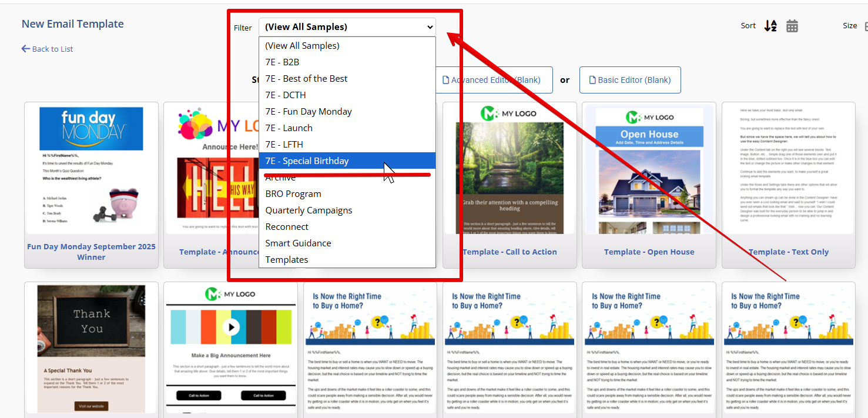Open Fun Day Monday September 2025 Winner thumbnail
The image size is (868, 418).
point(91,170)
